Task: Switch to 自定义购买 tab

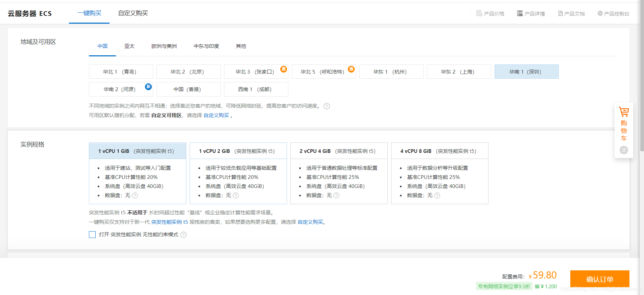Action: [x=133, y=13]
